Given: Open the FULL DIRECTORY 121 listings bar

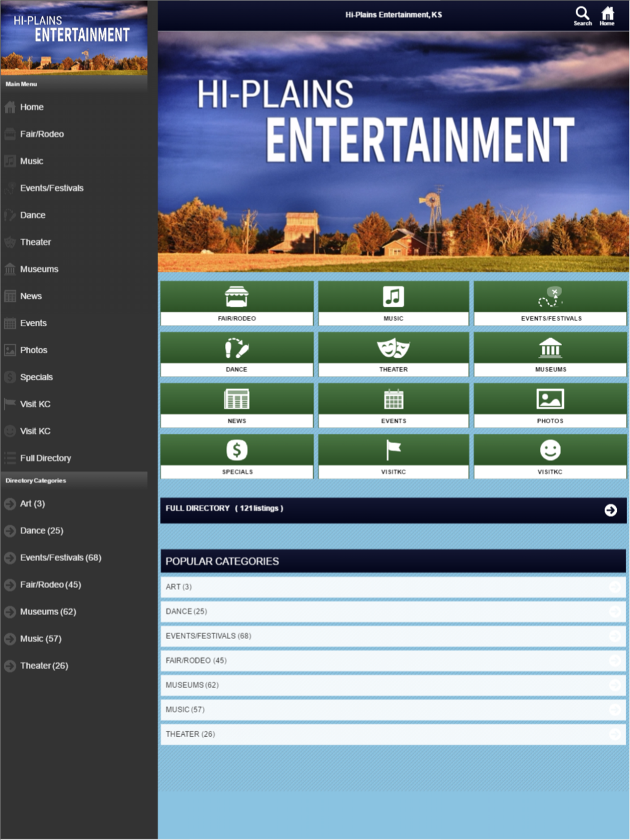Looking at the screenshot, I should (393, 510).
